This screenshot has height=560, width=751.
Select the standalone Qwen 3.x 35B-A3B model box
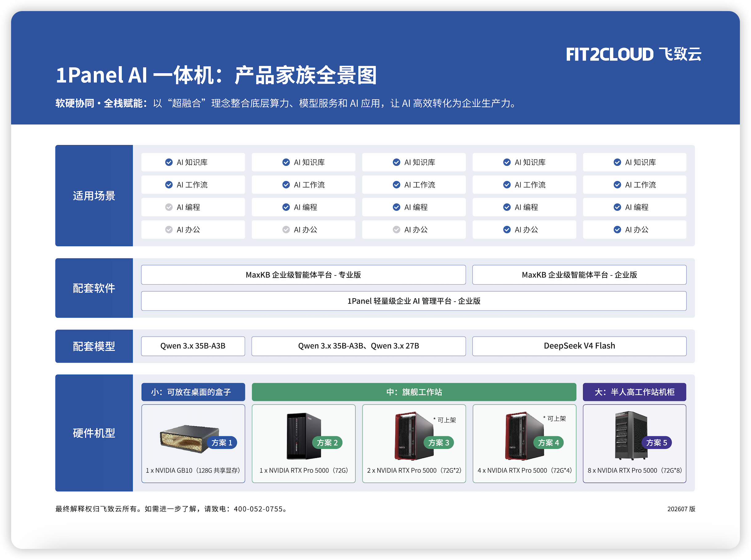[x=193, y=346]
